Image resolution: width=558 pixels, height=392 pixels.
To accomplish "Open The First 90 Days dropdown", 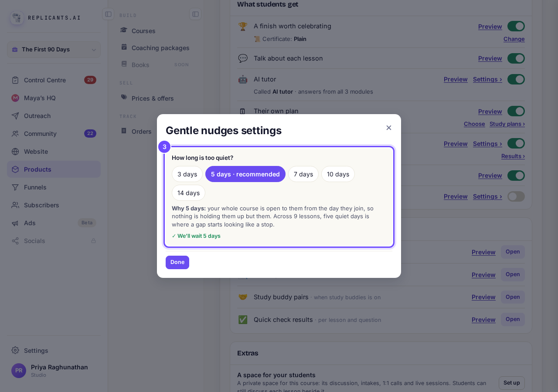I will tap(54, 50).
